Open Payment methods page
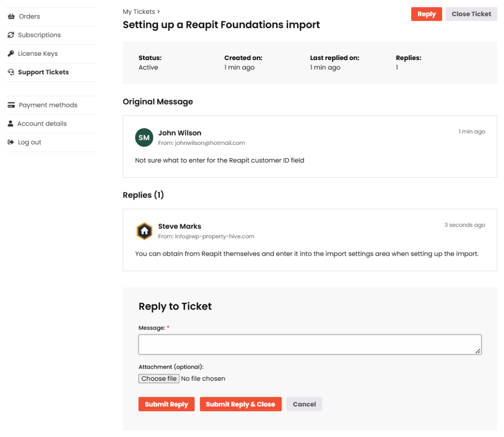504x437 pixels. (51, 105)
